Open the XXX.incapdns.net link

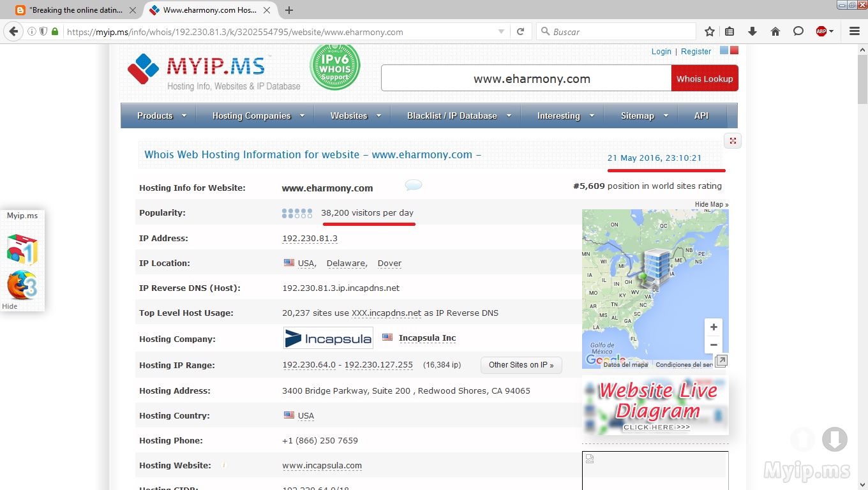click(386, 313)
